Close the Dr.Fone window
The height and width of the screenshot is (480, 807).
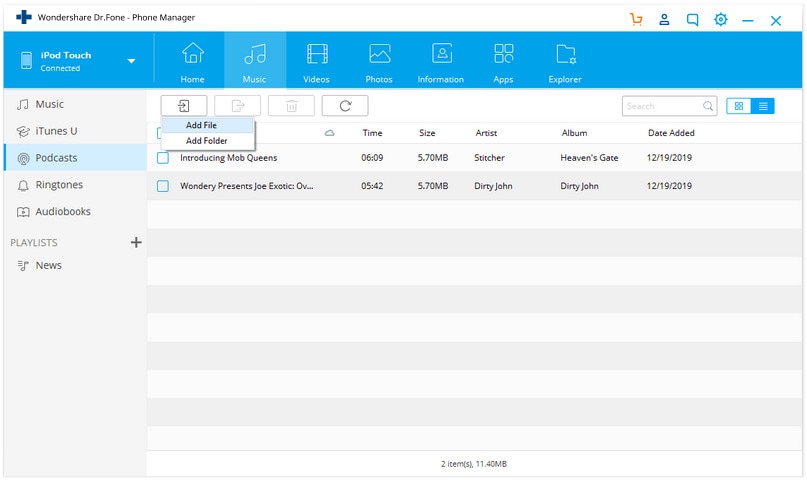(776, 21)
